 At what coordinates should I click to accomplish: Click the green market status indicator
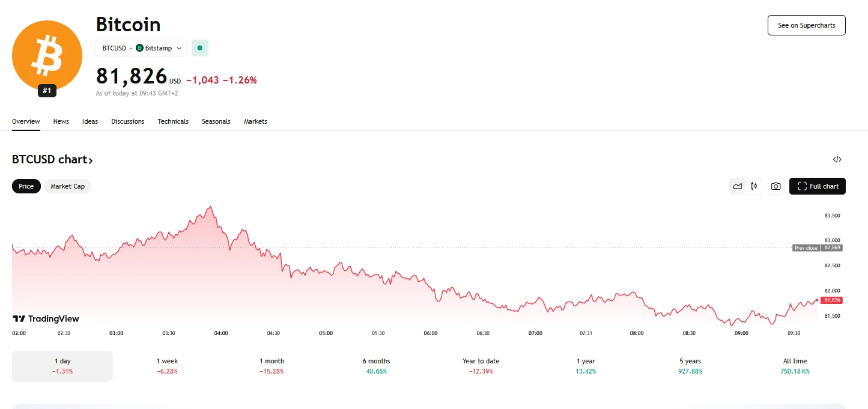point(200,48)
